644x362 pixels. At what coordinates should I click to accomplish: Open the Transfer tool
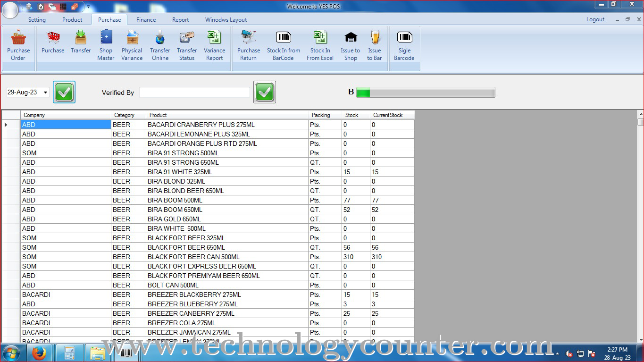click(81, 42)
